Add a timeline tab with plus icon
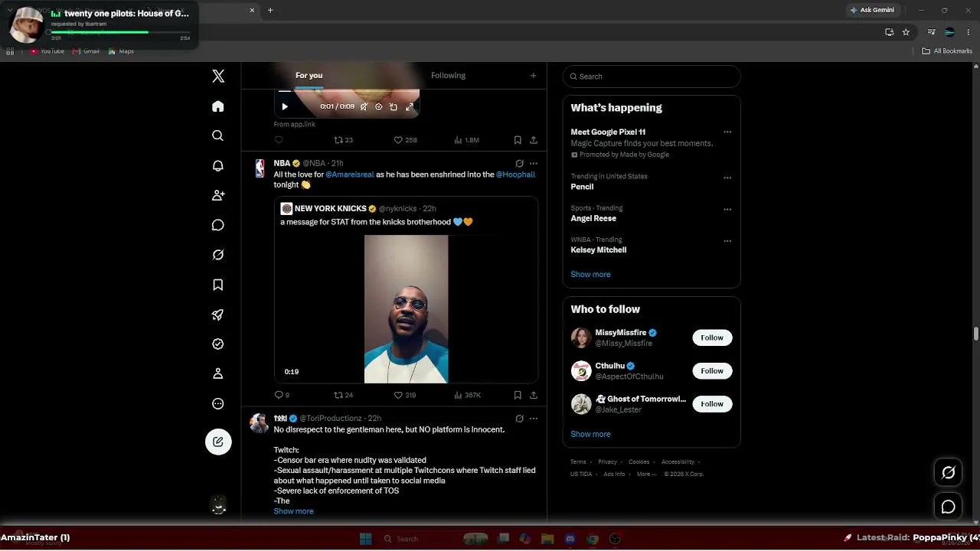The width and height of the screenshot is (980, 551). click(x=533, y=76)
